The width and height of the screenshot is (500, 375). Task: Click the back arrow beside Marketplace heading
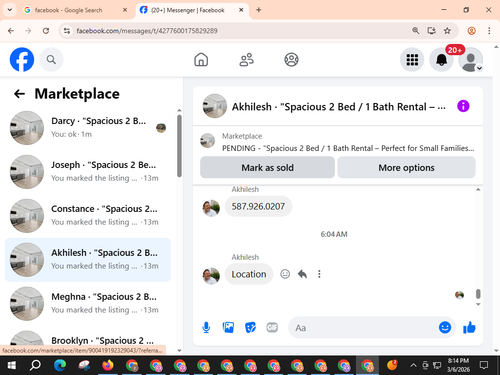(19, 94)
